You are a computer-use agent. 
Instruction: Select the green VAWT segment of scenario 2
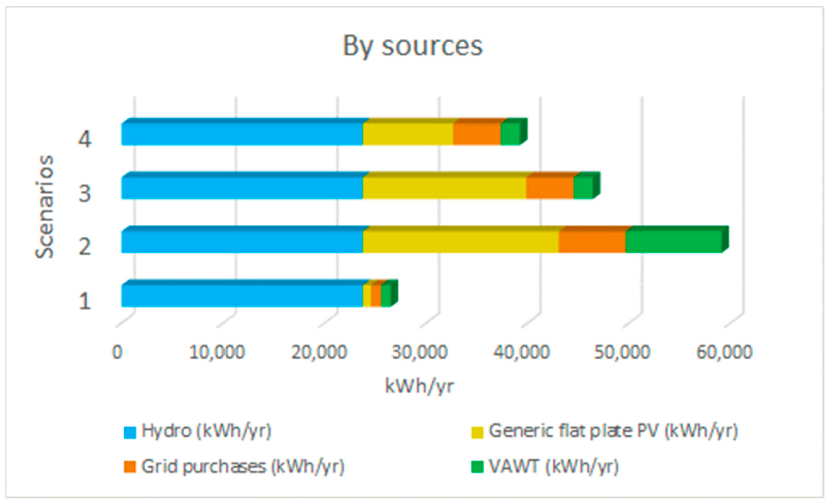pos(674,242)
